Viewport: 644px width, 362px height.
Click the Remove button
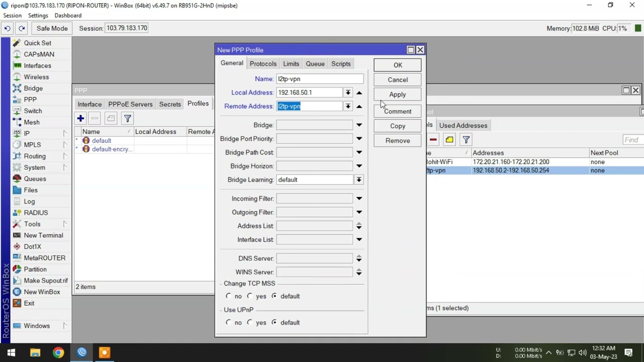[x=397, y=141]
